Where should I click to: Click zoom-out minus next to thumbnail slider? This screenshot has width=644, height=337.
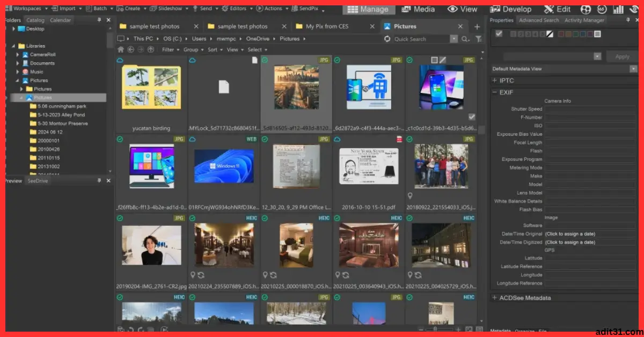point(422,329)
